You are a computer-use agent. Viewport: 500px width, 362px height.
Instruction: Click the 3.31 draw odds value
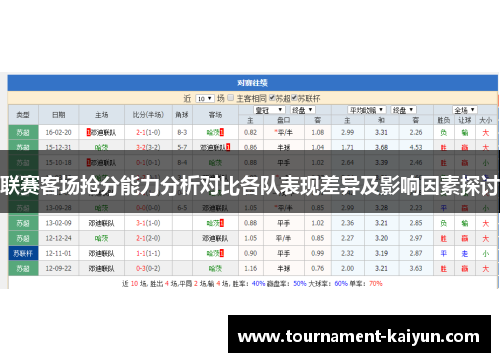point(381,132)
